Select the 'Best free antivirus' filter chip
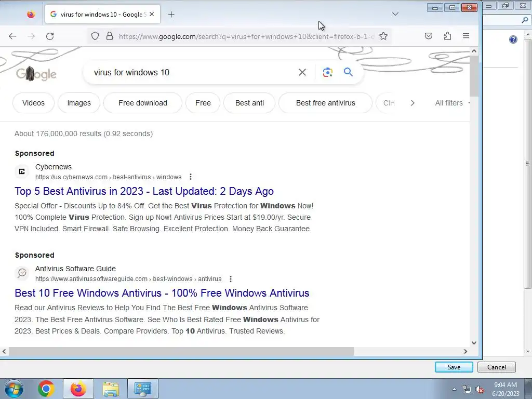Image resolution: width=532 pixels, height=399 pixels. [x=325, y=103]
